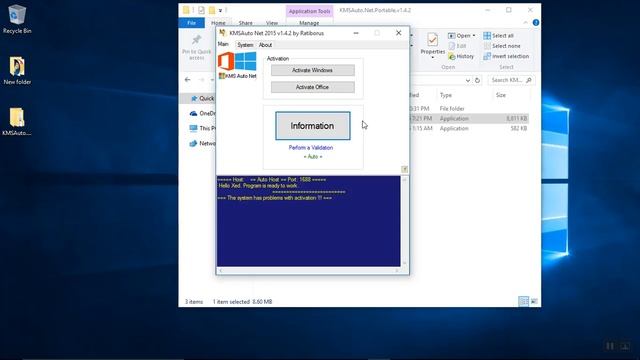The width and height of the screenshot is (640, 360).
Task: Click Select all in Explorer ribbon
Action: [x=498, y=36]
